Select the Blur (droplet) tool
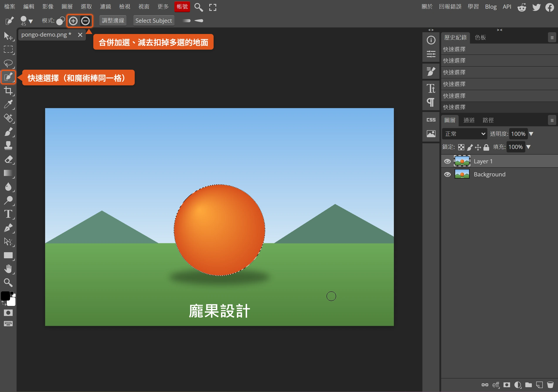Image resolution: width=558 pixels, height=392 pixels. click(x=8, y=187)
